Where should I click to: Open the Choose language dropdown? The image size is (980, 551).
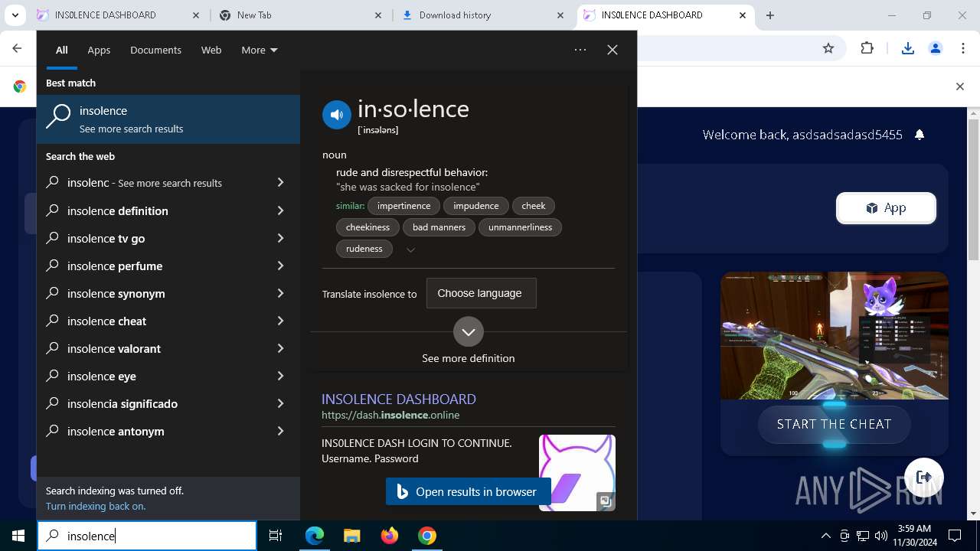click(x=481, y=293)
